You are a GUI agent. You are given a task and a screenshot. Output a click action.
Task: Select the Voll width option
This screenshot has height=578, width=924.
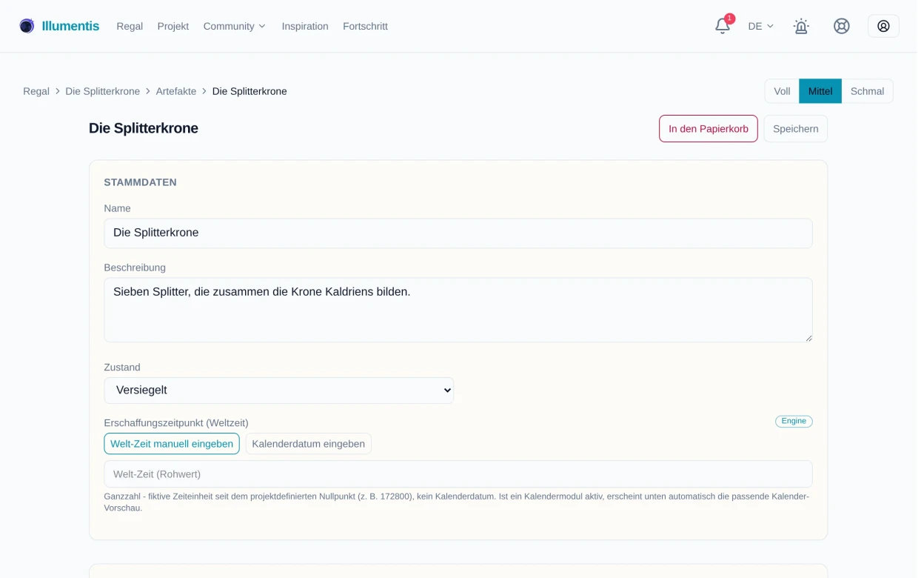pos(782,91)
